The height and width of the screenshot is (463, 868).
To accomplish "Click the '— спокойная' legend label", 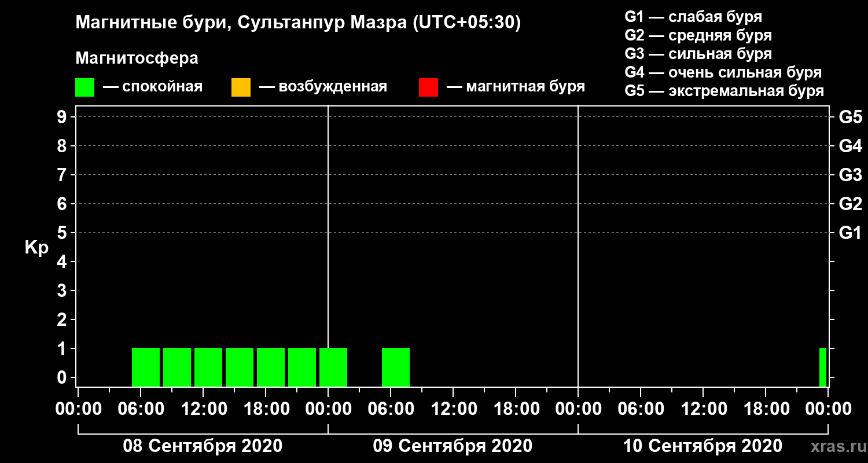I will tap(153, 87).
